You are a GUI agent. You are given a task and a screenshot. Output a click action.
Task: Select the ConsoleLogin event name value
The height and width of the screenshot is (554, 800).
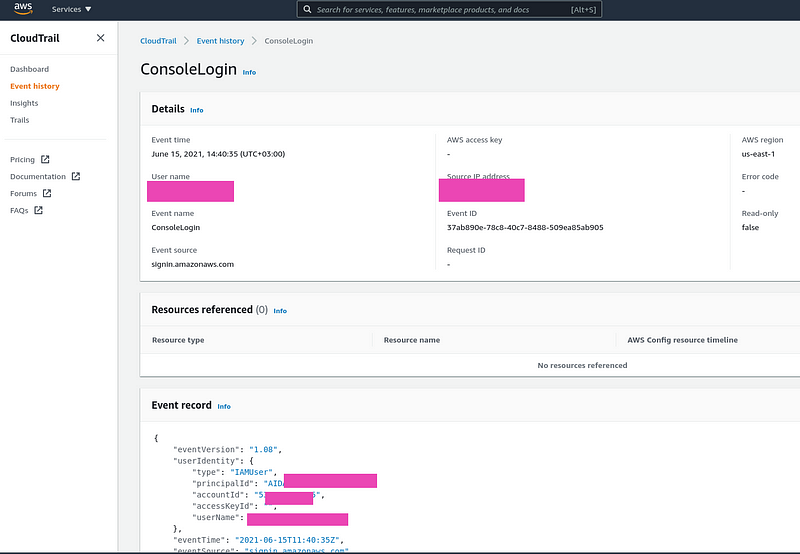click(176, 228)
